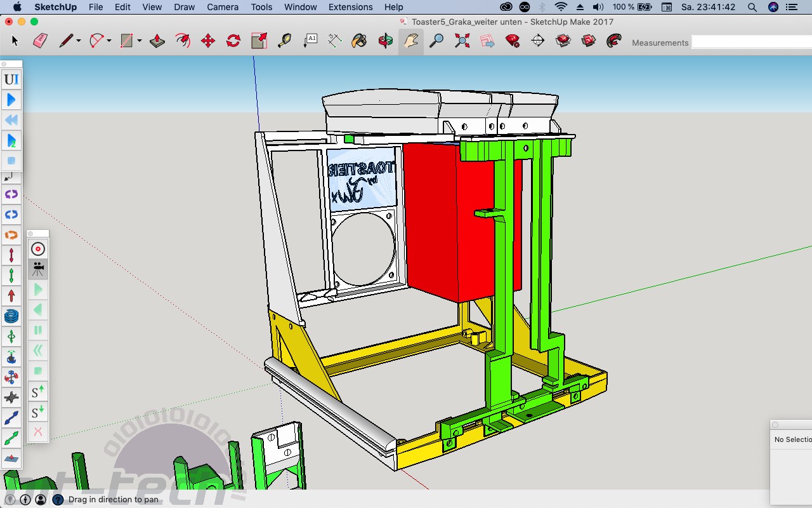The image size is (812, 508).
Task: Click the dark red double-arrow joint icon
Action: click(x=11, y=255)
